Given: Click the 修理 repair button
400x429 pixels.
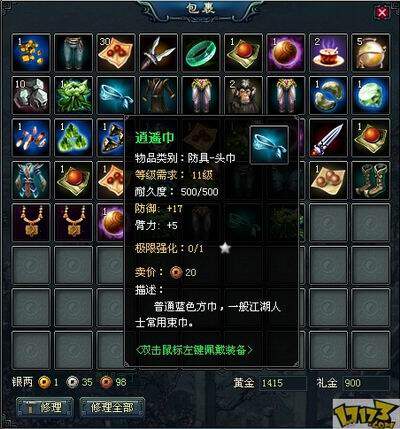Looking at the screenshot, I should (x=45, y=407).
